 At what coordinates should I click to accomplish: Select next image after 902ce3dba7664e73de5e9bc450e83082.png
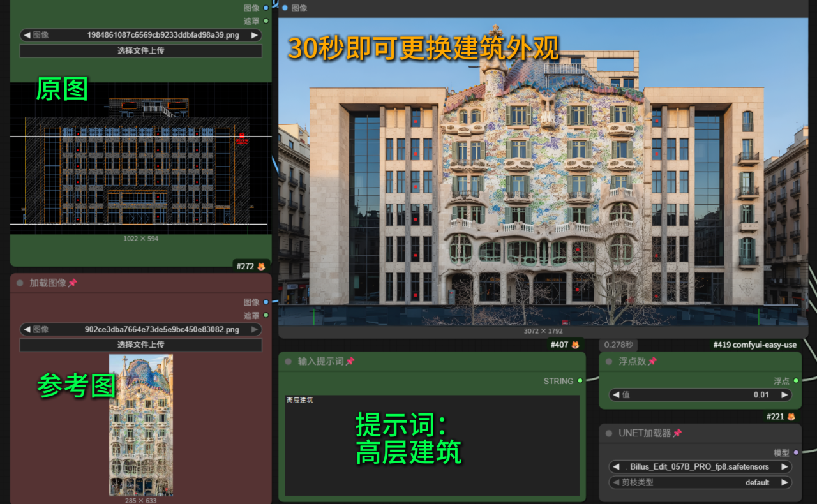tap(255, 329)
